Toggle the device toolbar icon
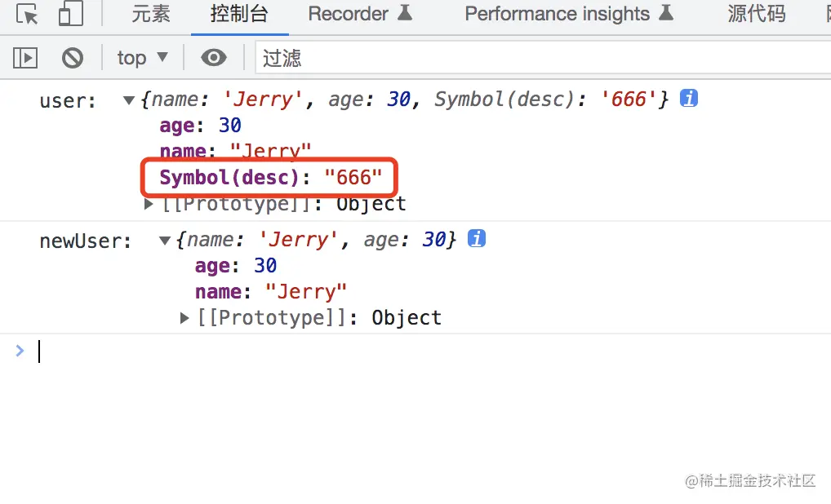 71,15
